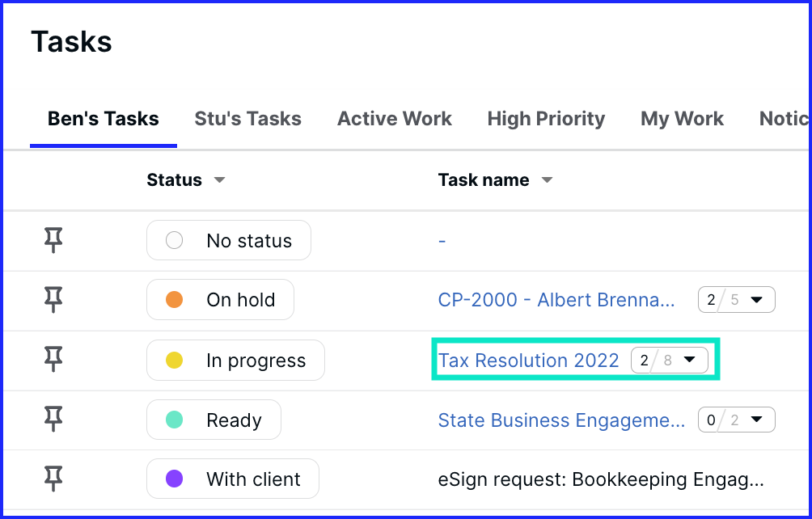Viewport: 812px width, 519px height.
Task: Click pin icon on In progress row
Action: click(53, 360)
